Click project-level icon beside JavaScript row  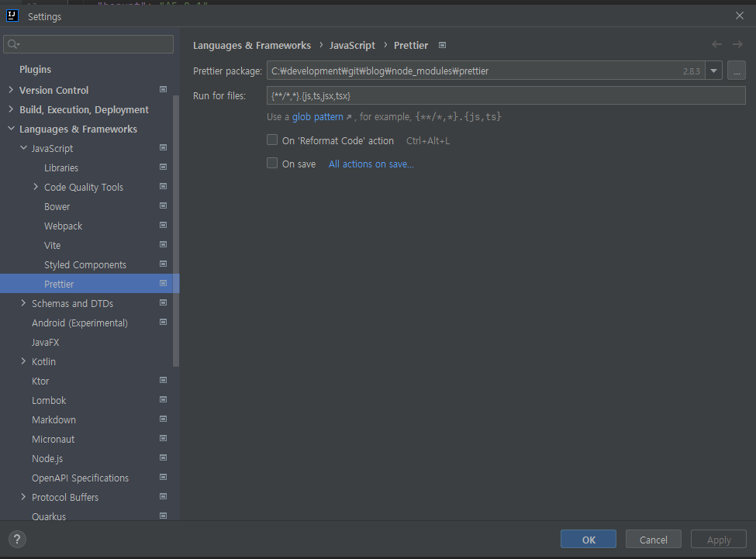(163, 148)
